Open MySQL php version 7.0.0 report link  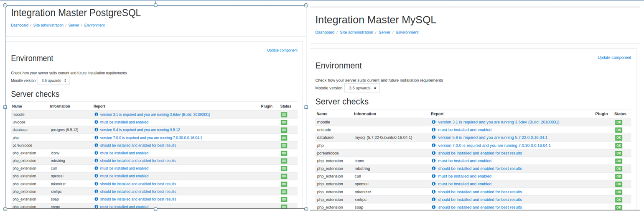point(494,145)
